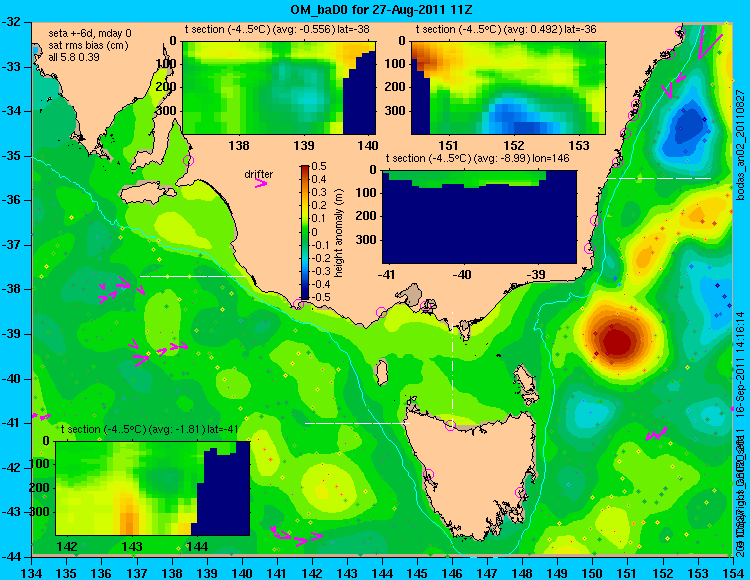Open the lon=146 temperature section inset
Viewport: 750px width, 580px height.
[x=479, y=217]
